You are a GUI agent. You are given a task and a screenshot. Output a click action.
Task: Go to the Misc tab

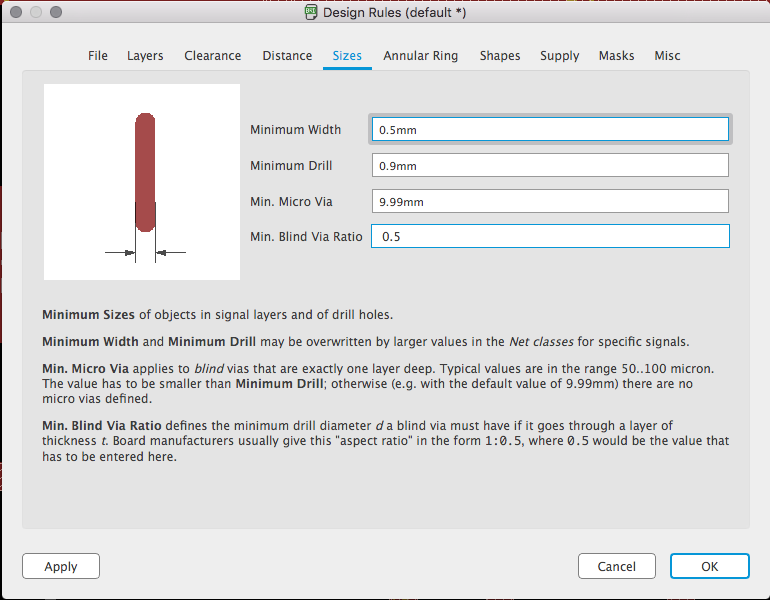pos(667,55)
